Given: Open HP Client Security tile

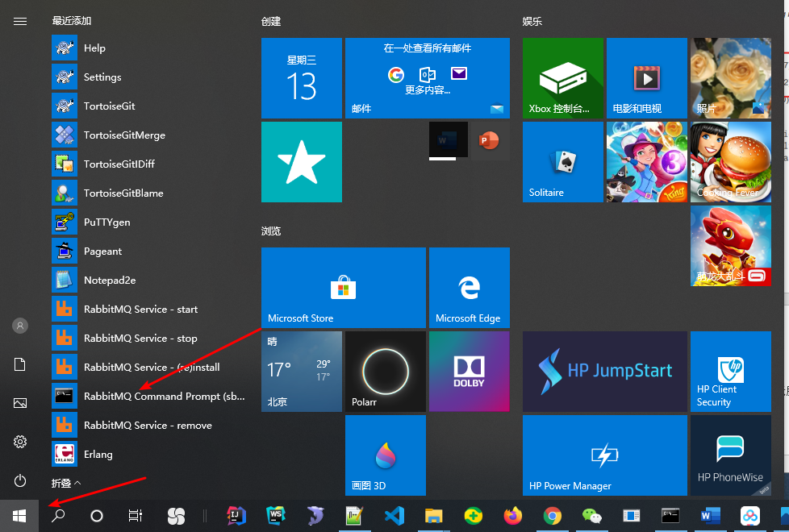Looking at the screenshot, I should pos(731,372).
